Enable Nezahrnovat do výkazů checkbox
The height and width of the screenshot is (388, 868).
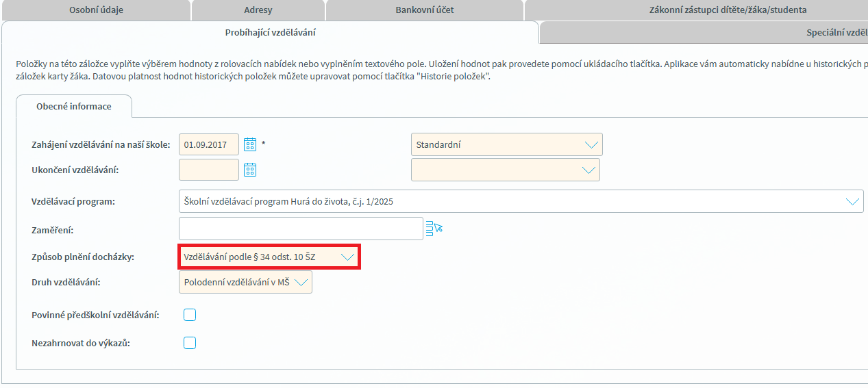point(190,343)
